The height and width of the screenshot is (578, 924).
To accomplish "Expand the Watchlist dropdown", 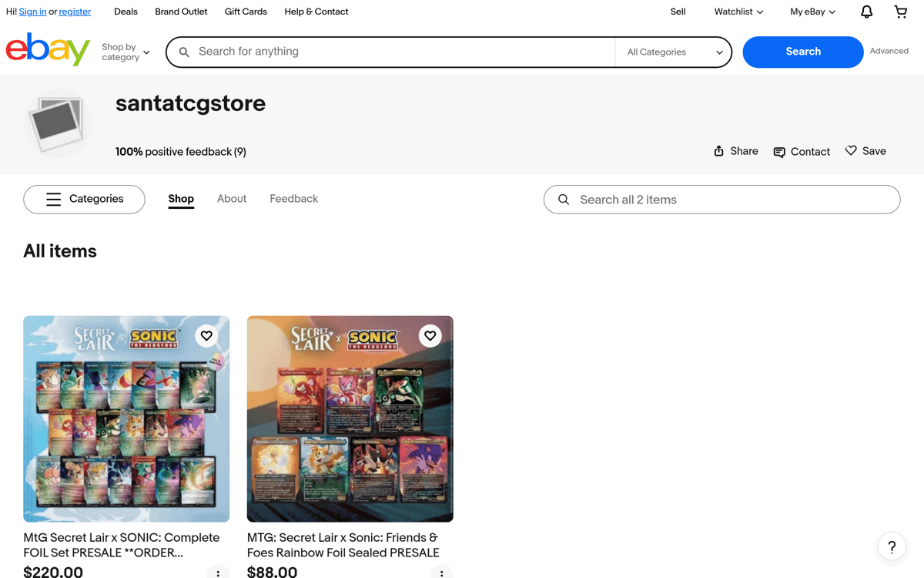I will click(x=738, y=12).
